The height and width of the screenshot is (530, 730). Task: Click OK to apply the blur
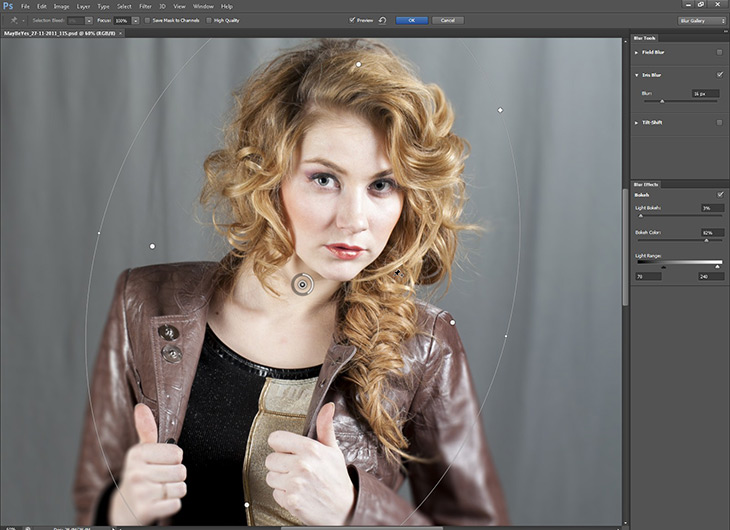[412, 20]
